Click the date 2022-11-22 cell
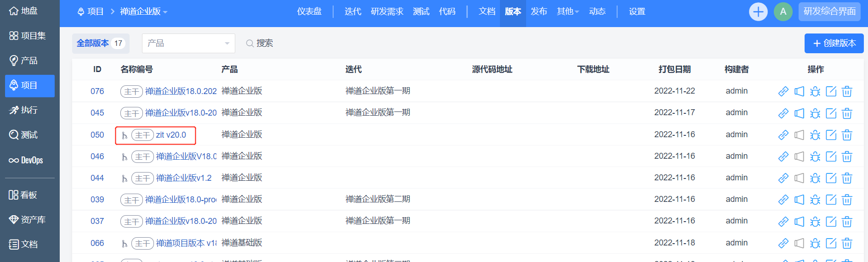Image resolution: width=868 pixels, height=262 pixels. pos(675,91)
